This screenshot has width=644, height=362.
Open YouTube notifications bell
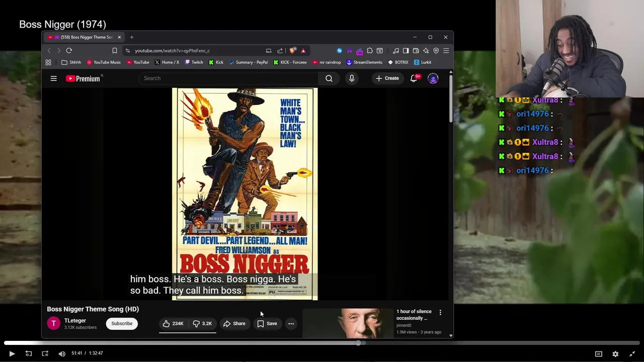414,78
